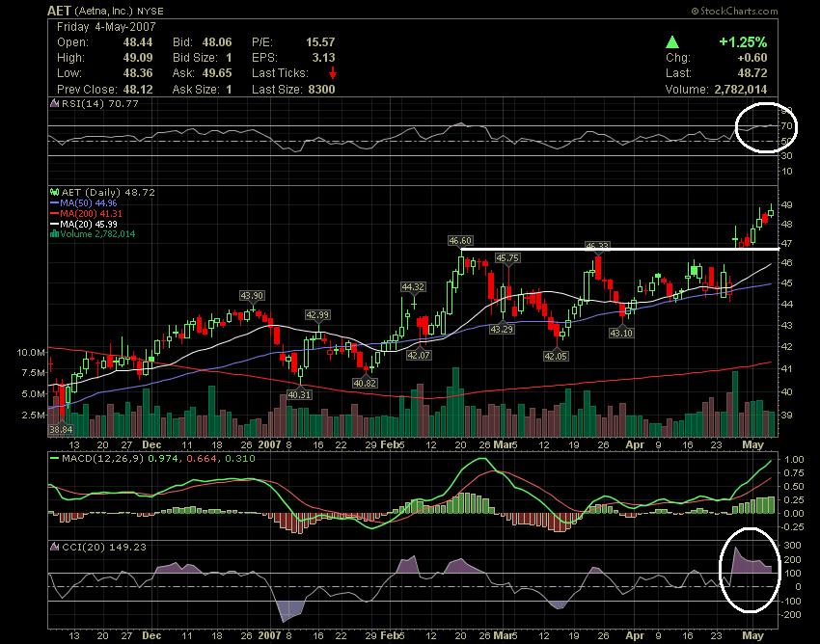Click the volume bars icon in chart legend
Image resolution: width=820 pixels, height=644 pixels.
54,233
